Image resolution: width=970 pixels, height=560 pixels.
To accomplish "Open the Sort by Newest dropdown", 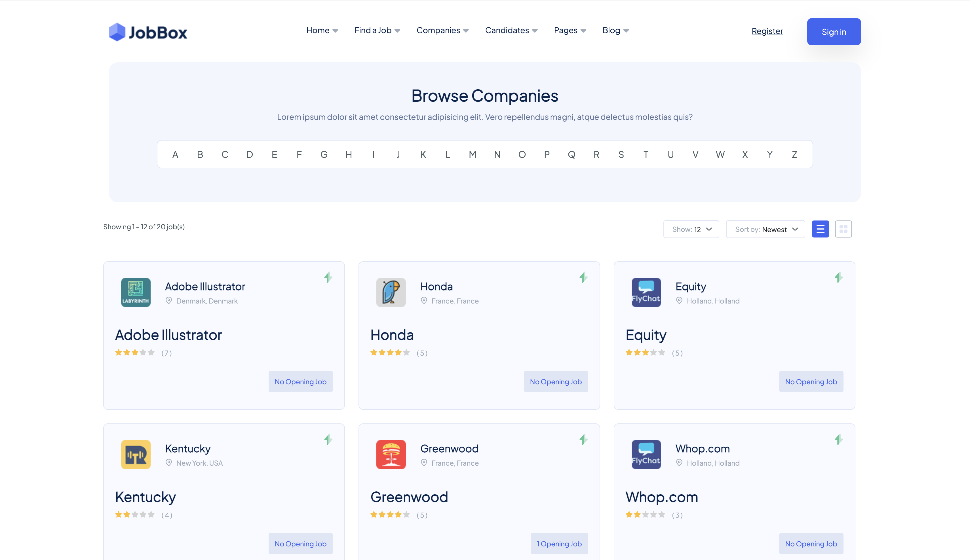I will tap(765, 229).
